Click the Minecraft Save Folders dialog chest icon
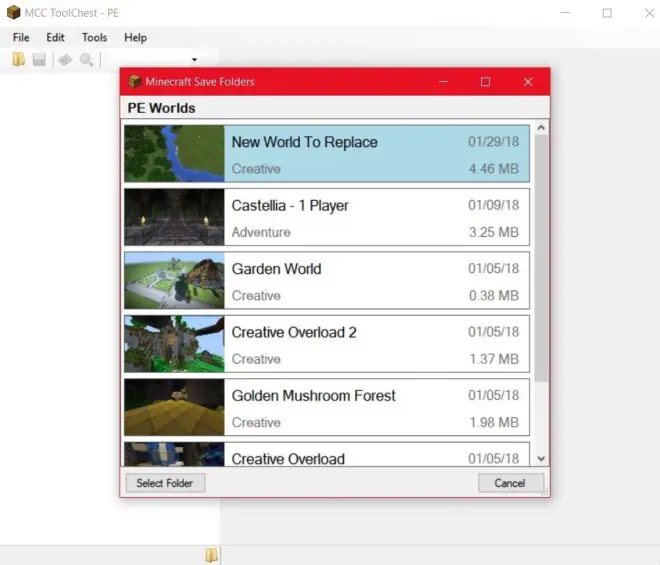This screenshot has height=565, width=660. (x=135, y=81)
